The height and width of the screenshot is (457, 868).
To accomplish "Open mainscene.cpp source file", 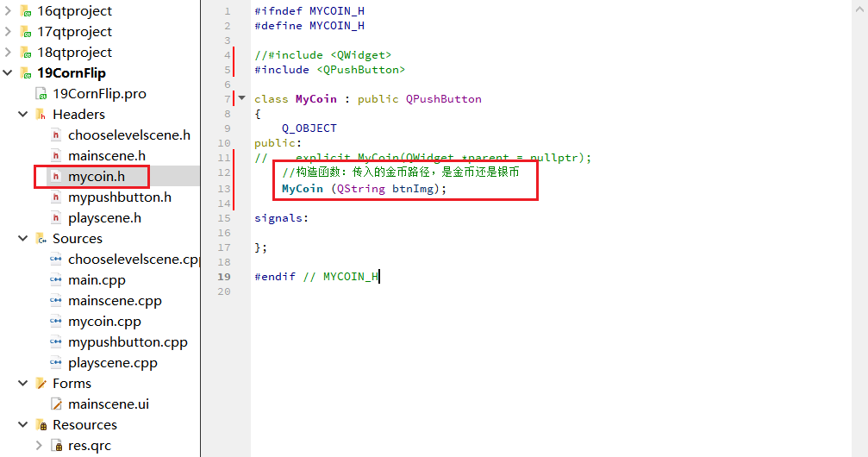I will (115, 301).
